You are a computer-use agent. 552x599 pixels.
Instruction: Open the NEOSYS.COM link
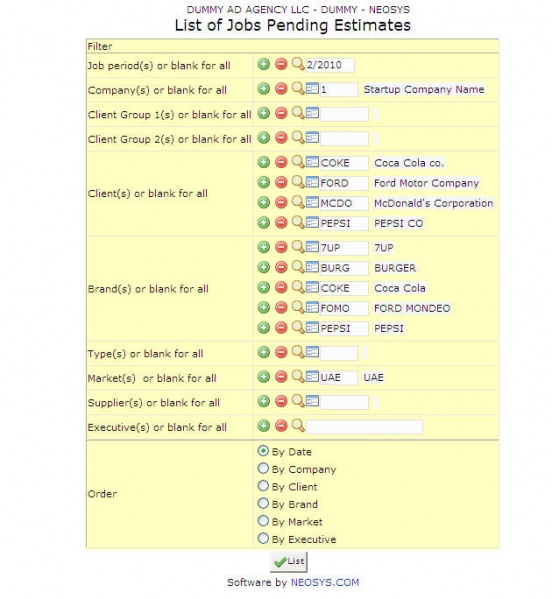(325, 583)
